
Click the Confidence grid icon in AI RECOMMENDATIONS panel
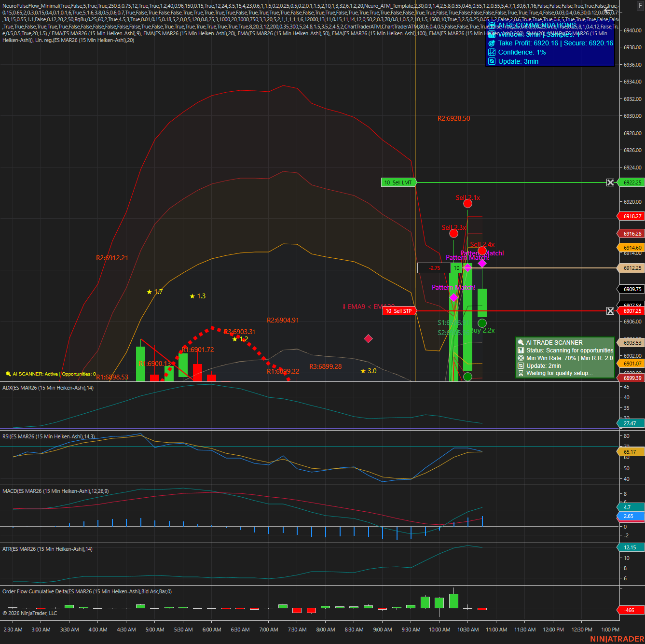pyautogui.click(x=492, y=52)
